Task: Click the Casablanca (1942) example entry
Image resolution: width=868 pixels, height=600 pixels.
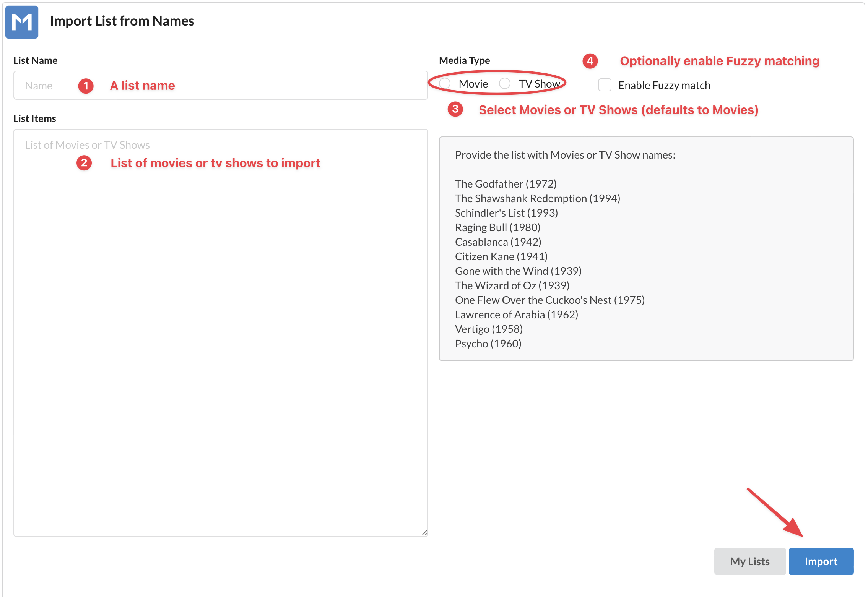Action: pos(498,242)
